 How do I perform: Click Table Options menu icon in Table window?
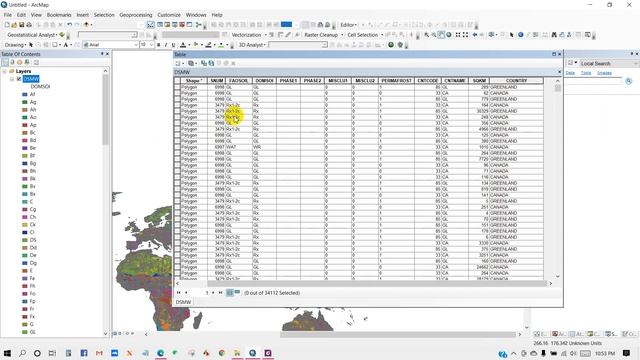[179, 63]
